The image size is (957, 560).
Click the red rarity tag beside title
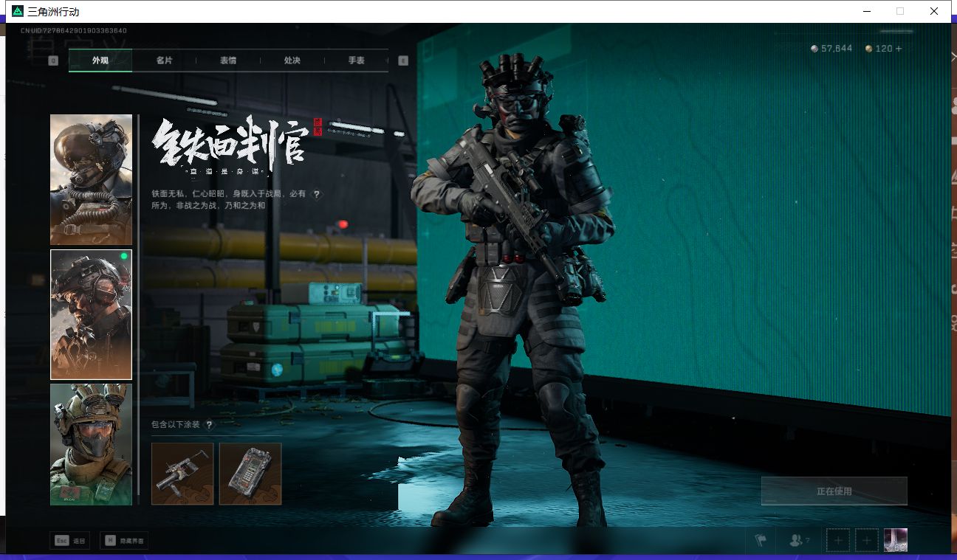point(318,126)
